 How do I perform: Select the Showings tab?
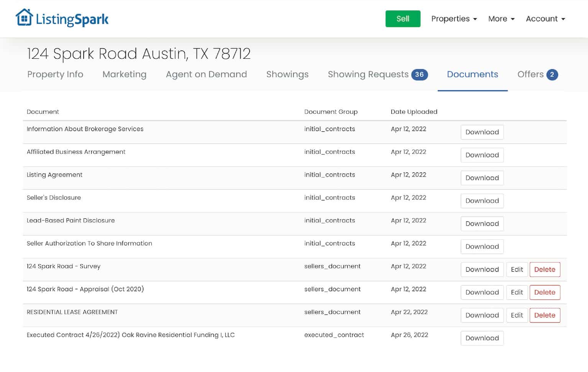(x=287, y=74)
